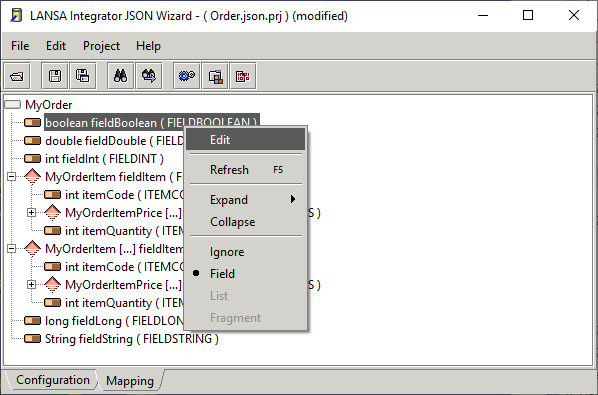The width and height of the screenshot is (598, 395).
Task: Switch to the Configuration tab
Action: 53,380
